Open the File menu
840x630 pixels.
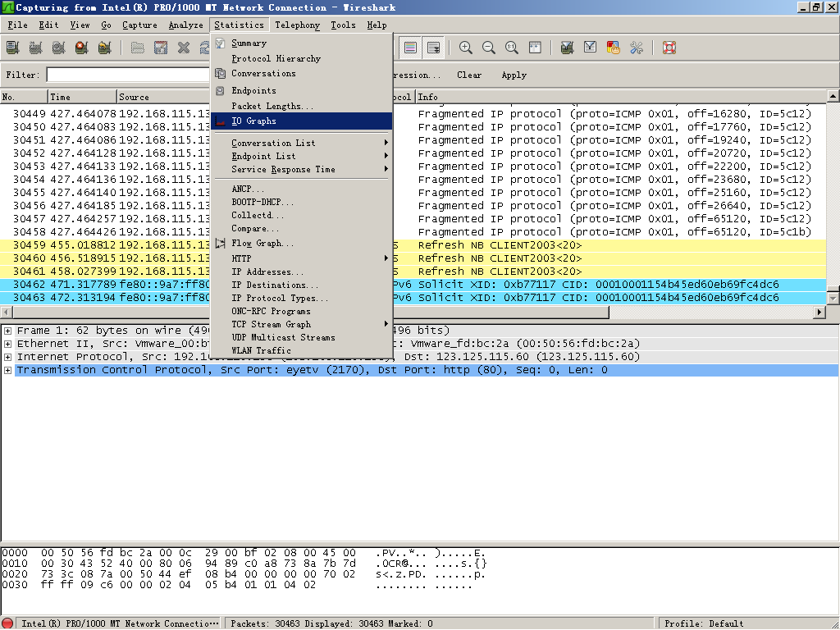tap(17, 25)
